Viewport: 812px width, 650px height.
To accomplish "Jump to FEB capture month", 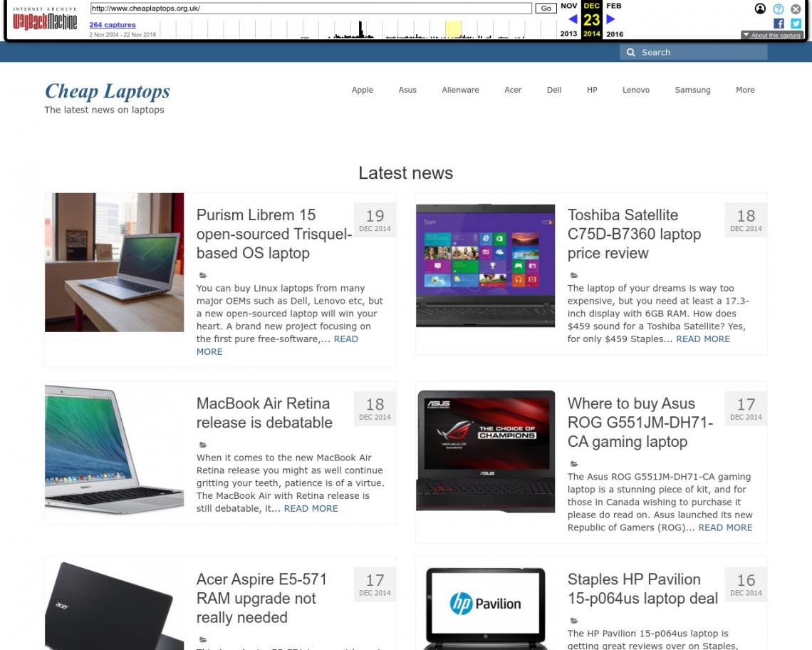I will [614, 6].
